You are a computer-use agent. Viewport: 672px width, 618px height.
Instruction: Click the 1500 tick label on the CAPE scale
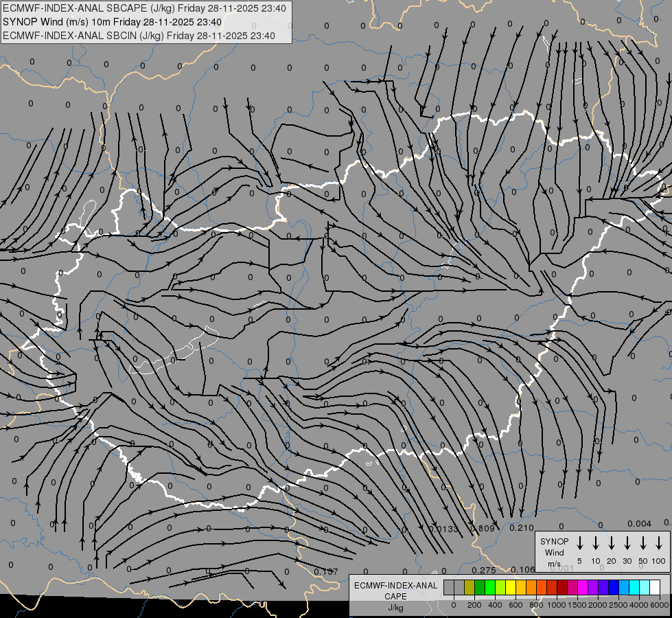(x=577, y=605)
